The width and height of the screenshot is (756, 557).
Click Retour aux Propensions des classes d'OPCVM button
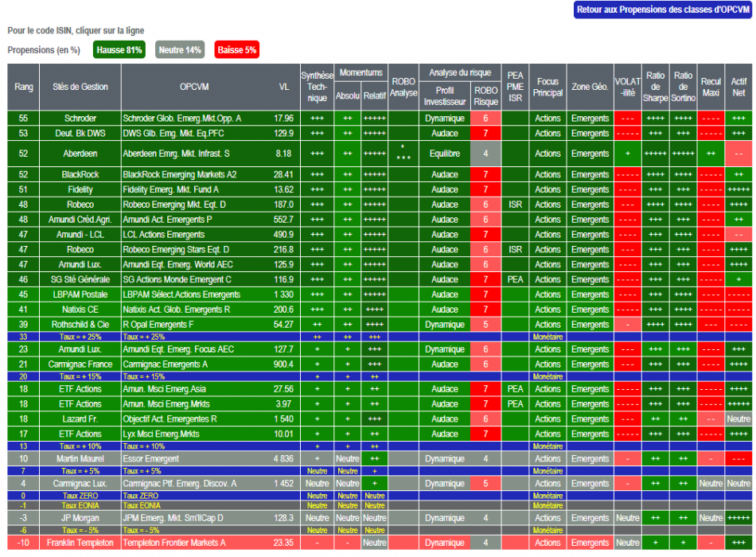662,10
